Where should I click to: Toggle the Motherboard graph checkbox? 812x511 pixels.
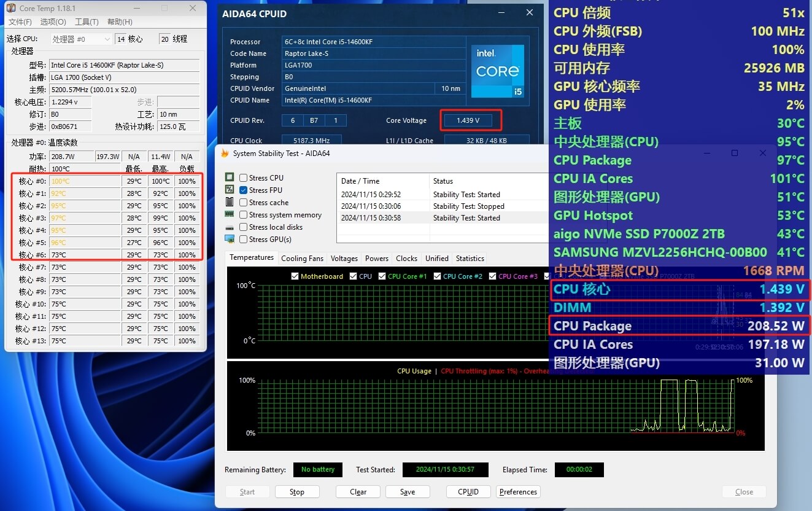tap(295, 276)
